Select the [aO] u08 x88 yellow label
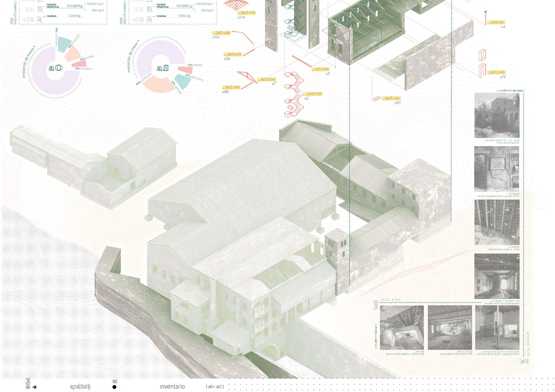Image resolution: width=555 pixels, height=392 pixels. tap(232, 87)
